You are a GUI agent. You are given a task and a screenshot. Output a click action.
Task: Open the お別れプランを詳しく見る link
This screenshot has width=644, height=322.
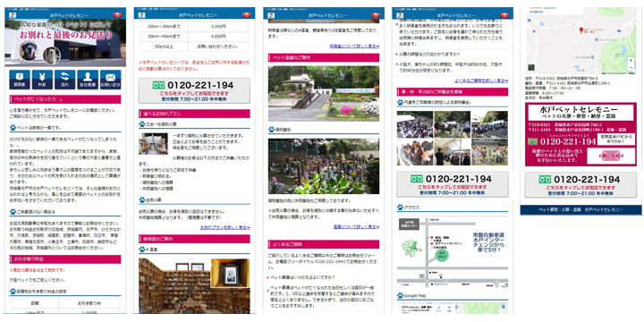[x=225, y=227]
